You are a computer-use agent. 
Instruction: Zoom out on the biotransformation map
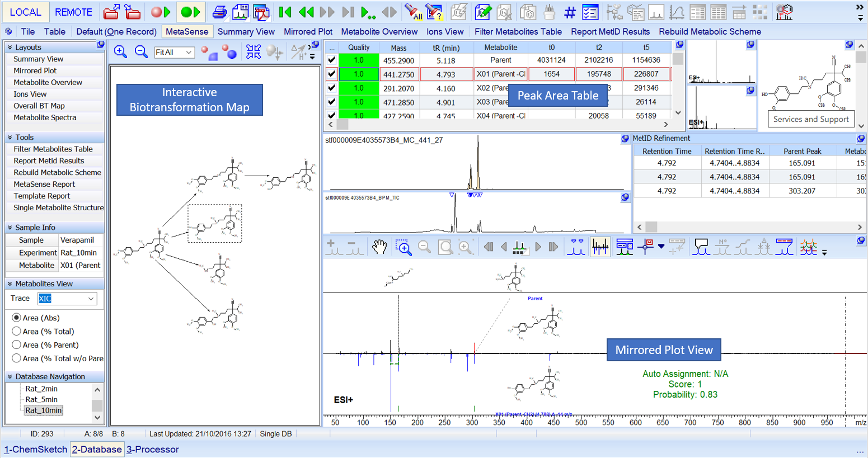(141, 52)
